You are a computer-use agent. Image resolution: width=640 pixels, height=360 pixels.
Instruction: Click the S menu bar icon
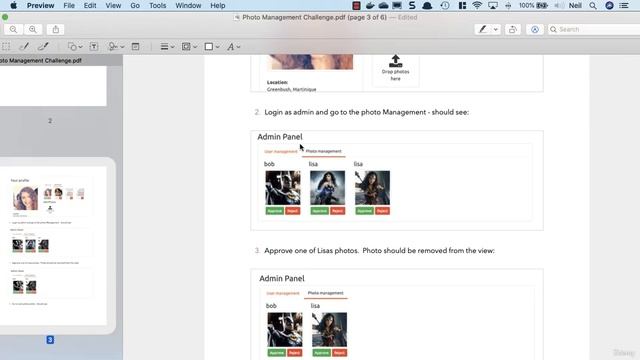pyautogui.click(x=412, y=5)
